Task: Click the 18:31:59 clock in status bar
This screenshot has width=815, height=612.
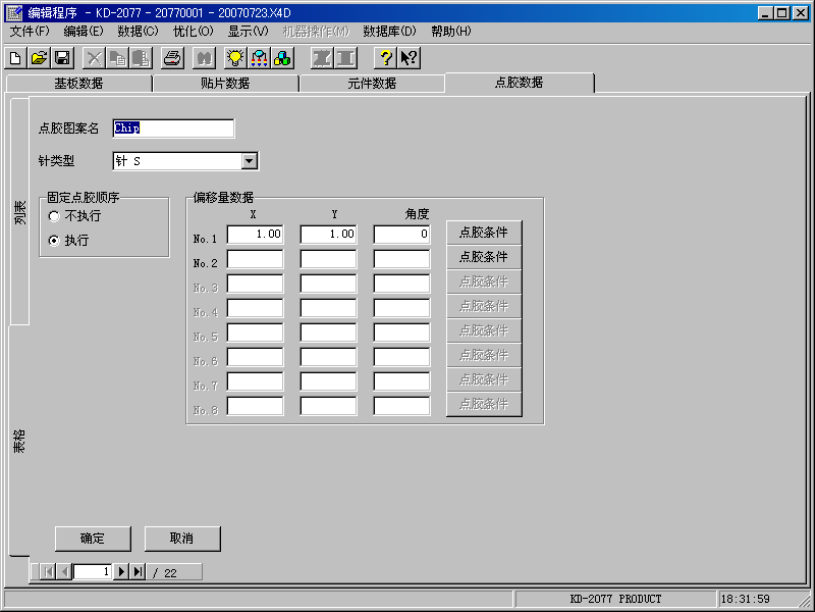Action: pyautogui.click(x=745, y=599)
